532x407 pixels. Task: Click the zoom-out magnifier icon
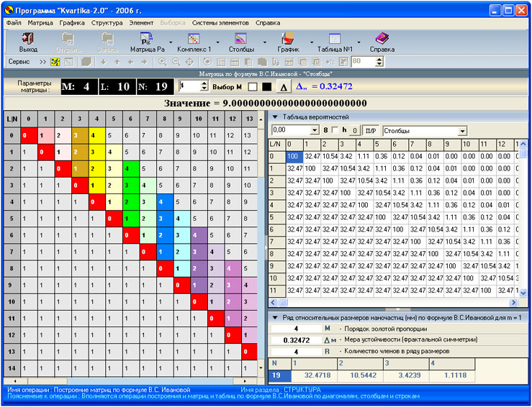pyautogui.click(x=176, y=62)
